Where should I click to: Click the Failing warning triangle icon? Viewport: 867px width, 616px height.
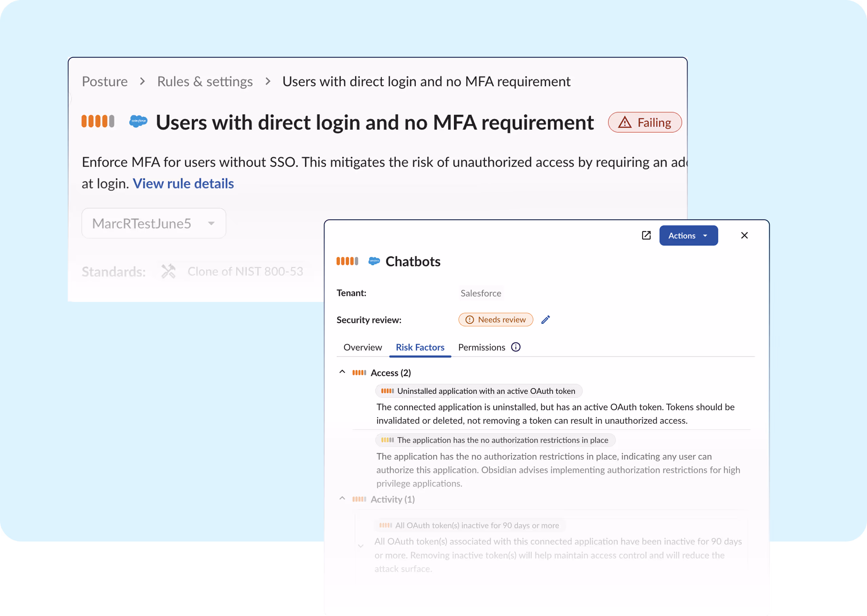625,123
